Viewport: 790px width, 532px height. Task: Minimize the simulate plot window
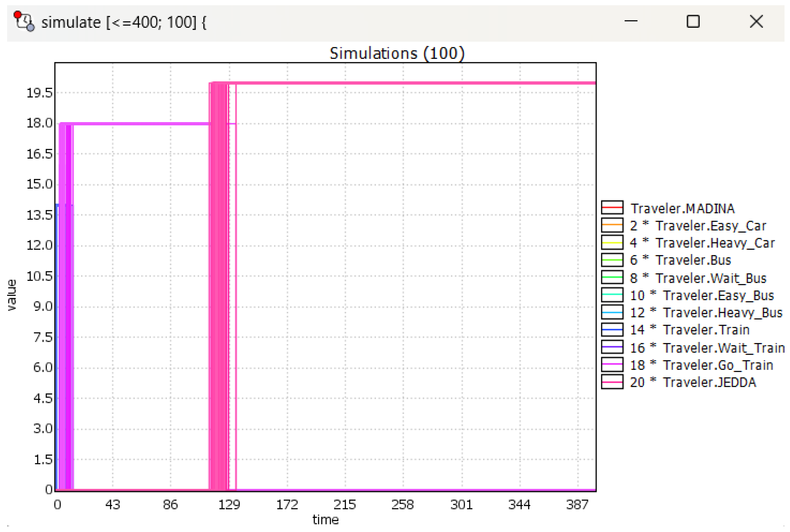pyautogui.click(x=630, y=22)
